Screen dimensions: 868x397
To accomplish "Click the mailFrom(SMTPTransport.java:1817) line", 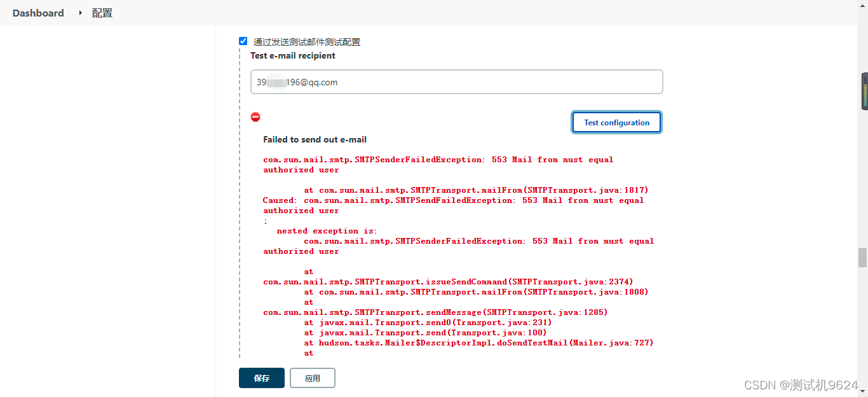I will (476, 190).
